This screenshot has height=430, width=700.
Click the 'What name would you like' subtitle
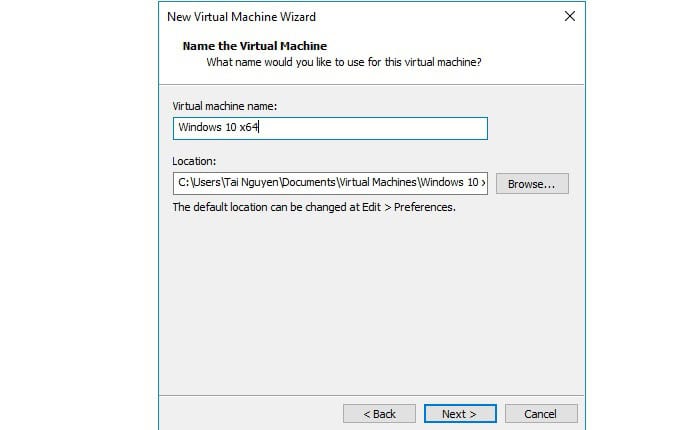pos(343,62)
